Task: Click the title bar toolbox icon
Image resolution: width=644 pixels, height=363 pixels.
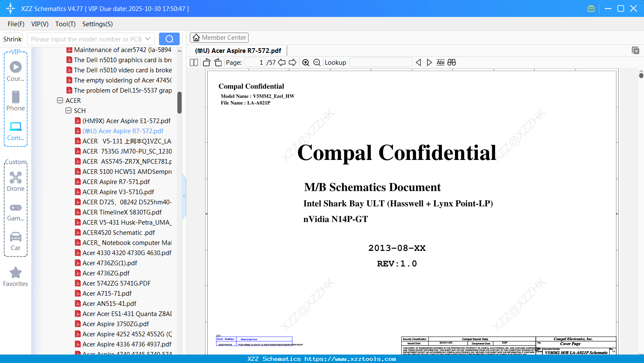Action: point(591,8)
